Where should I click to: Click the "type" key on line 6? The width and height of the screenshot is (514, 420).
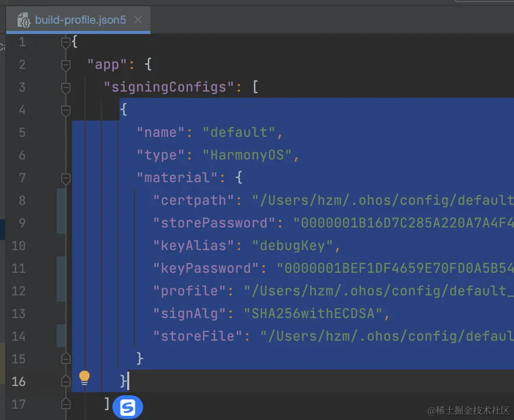pyautogui.click(x=161, y=155)
